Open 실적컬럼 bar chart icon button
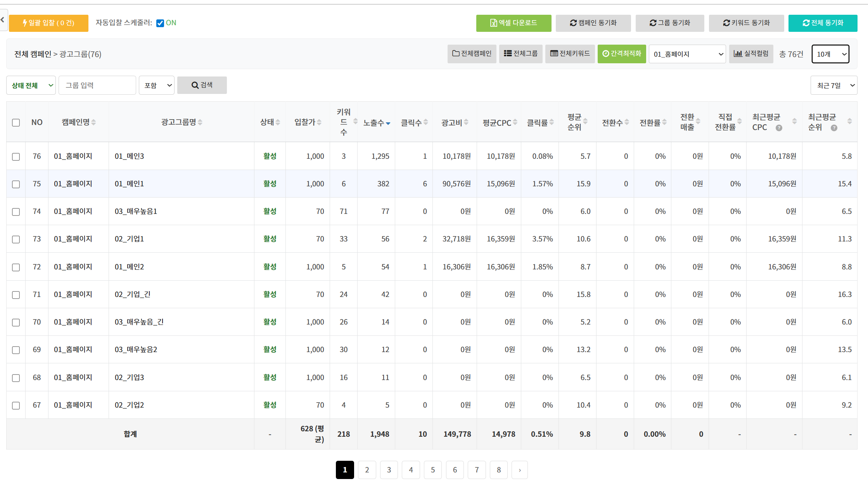 [x=750, y=54]
